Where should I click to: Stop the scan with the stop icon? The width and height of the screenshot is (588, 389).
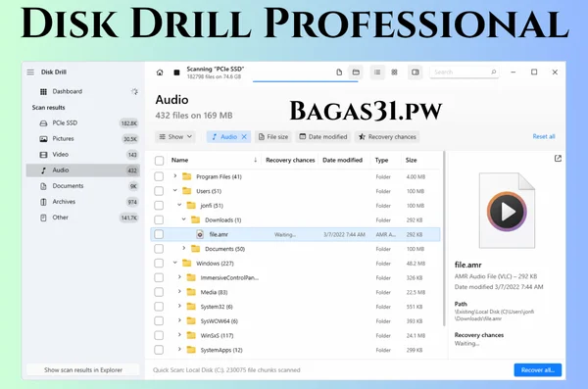tap(176, 73)
